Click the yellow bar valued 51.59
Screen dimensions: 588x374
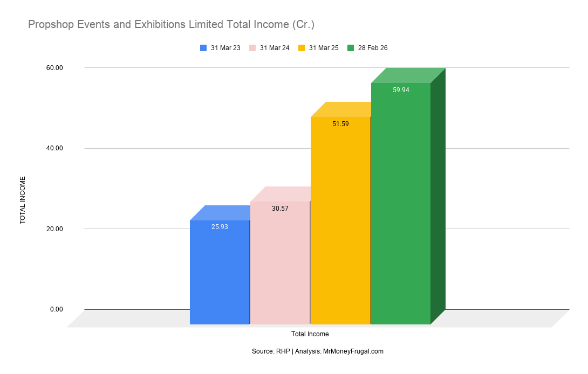click(340, 220)
